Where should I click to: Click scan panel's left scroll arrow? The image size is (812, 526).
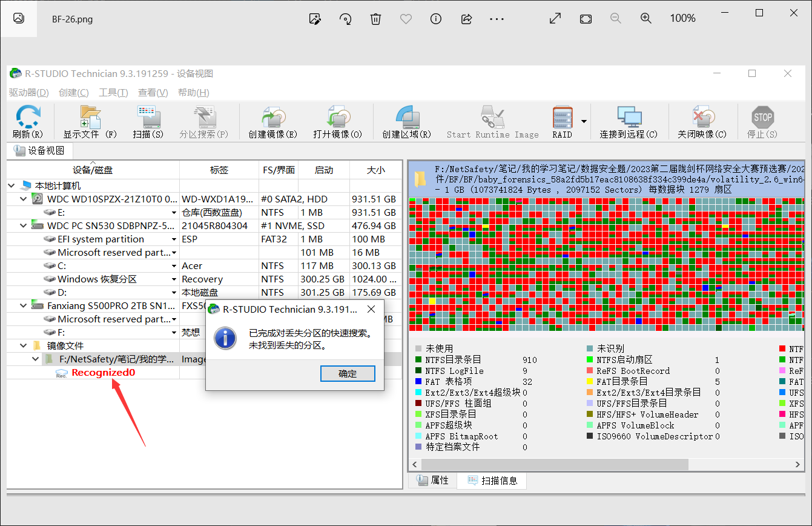coord(415,464)
